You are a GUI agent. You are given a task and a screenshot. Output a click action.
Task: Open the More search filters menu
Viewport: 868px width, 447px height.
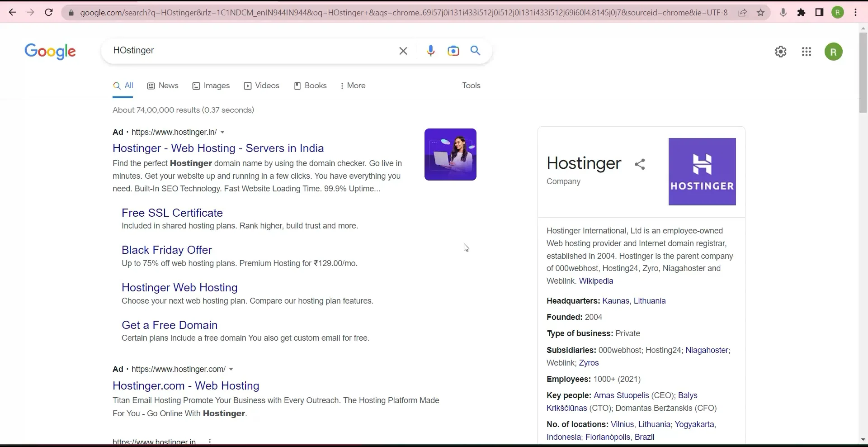pyautogui.click(x=353, y=86)
